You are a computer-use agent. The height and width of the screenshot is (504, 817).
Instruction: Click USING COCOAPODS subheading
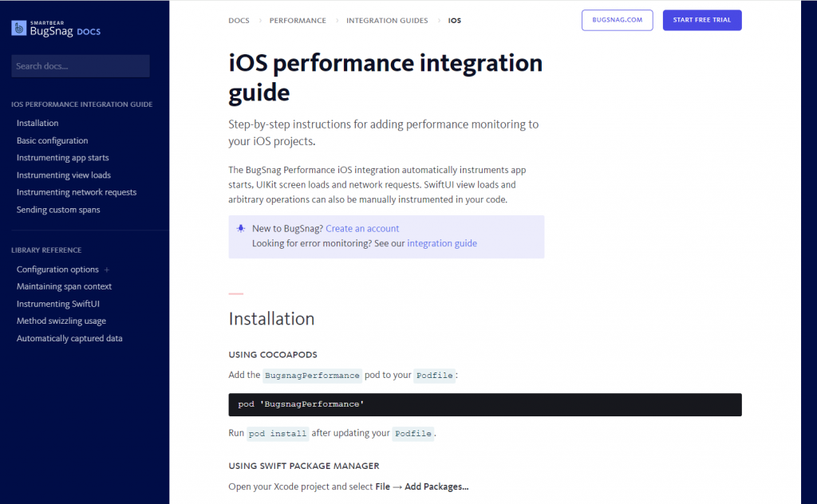(x=273, y=355)
